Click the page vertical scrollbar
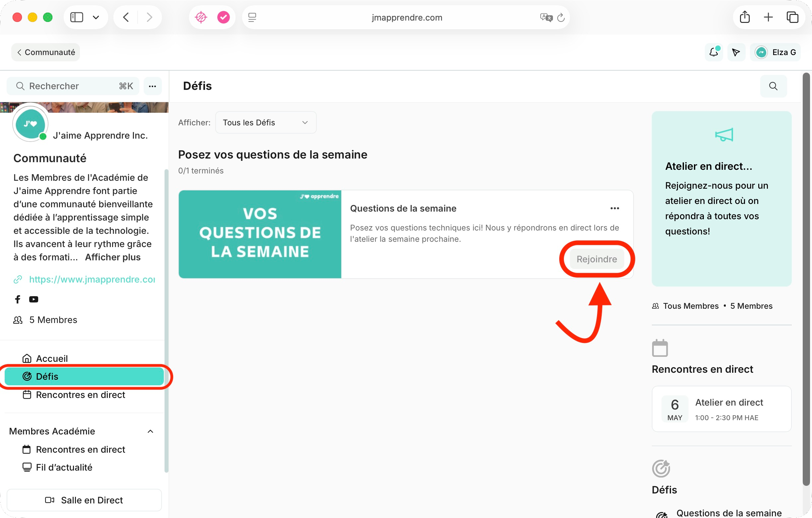 (x=806, y=279)
